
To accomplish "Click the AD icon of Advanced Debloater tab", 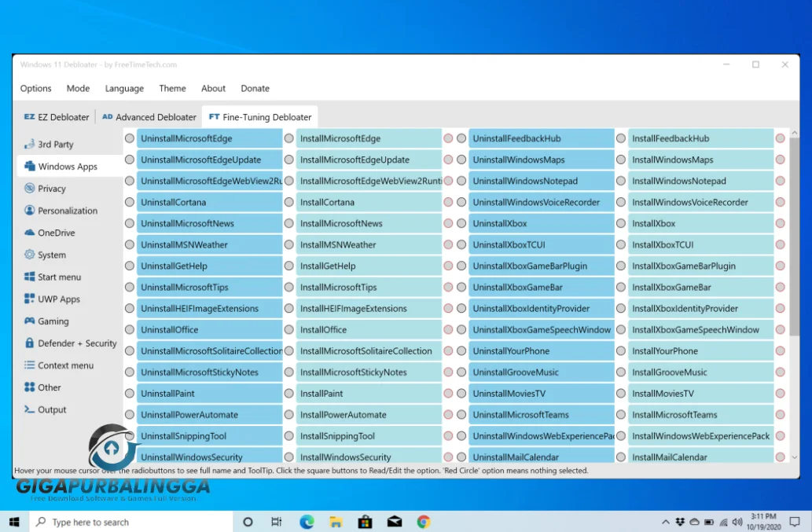I will 108,117.
